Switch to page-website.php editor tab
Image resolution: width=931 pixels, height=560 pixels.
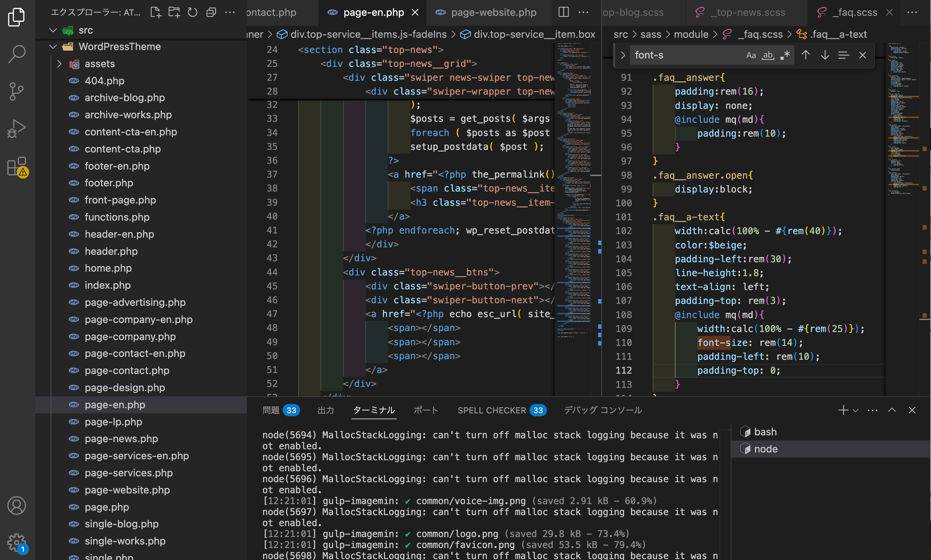click(489, 13)
